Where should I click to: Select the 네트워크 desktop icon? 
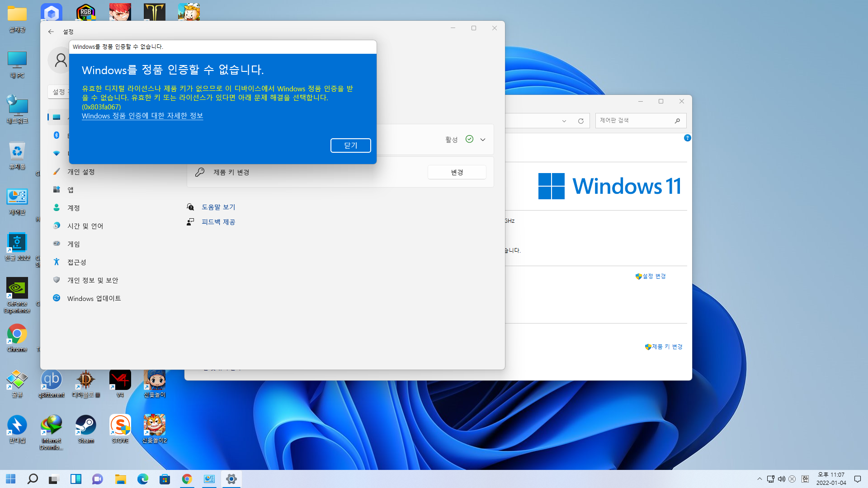tap(17, 110)
